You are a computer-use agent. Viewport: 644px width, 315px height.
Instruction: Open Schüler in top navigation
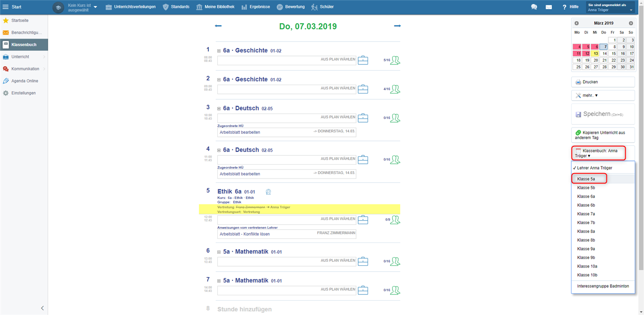point(322,7)
